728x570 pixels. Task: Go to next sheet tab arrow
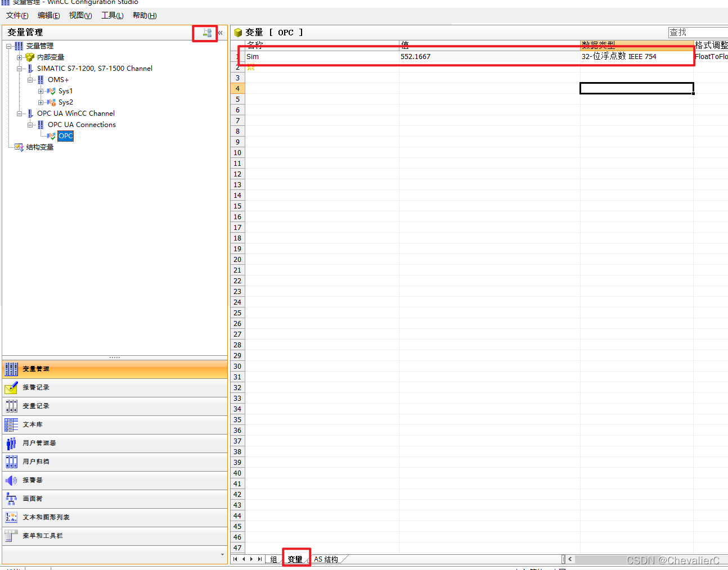(251, 559)
